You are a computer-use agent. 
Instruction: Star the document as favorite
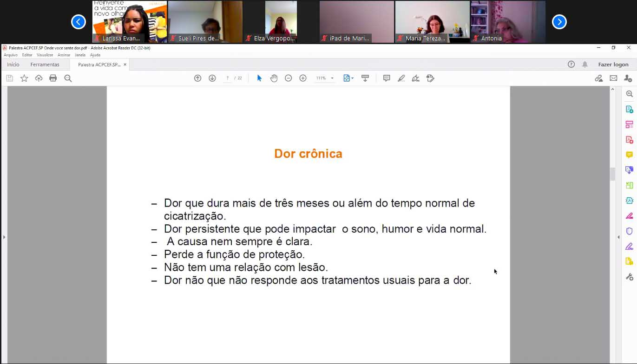24,78
